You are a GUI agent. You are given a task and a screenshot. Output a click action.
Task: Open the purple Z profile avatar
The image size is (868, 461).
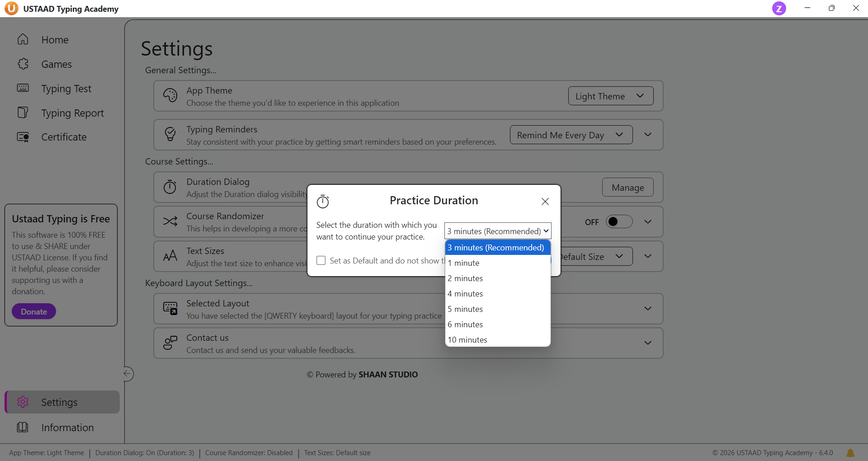click(x=778, y=9)
